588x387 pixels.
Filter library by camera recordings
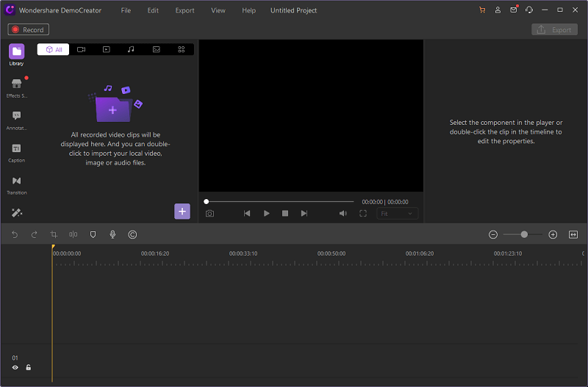tap(81, 49)
